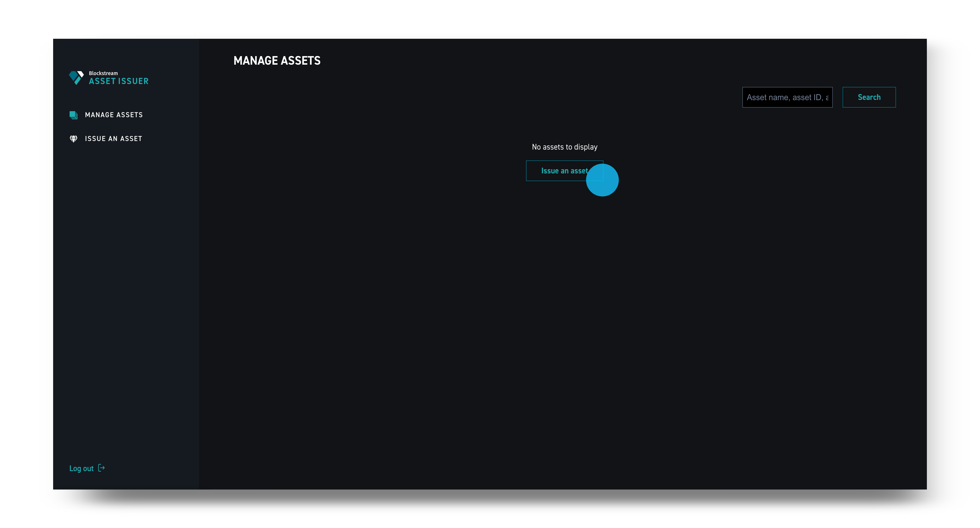Click the diamond icon beside Issue an Asset
The image size is (980, 528).
74,139
